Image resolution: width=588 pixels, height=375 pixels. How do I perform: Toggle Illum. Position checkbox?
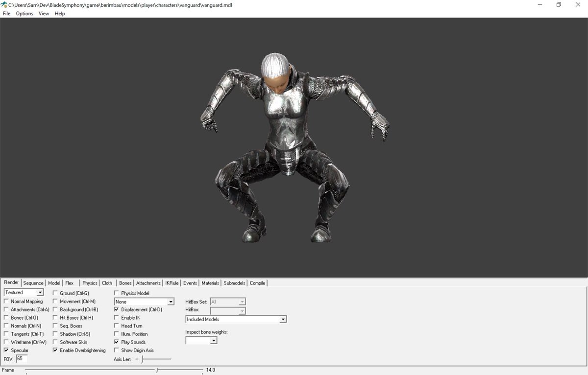130,334
